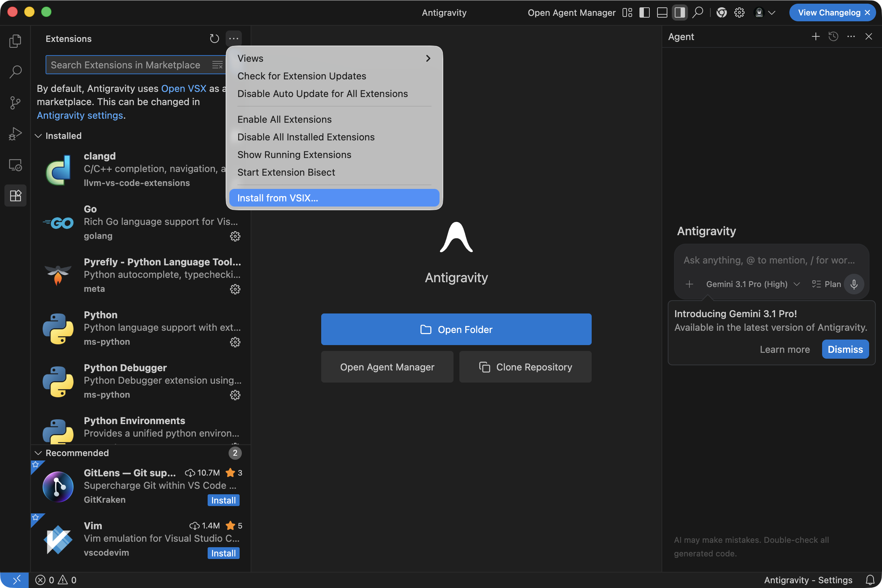This screenshot has height=588, width=882.
Task: Show errors and warnings problems count
Action: coord(56,580)
